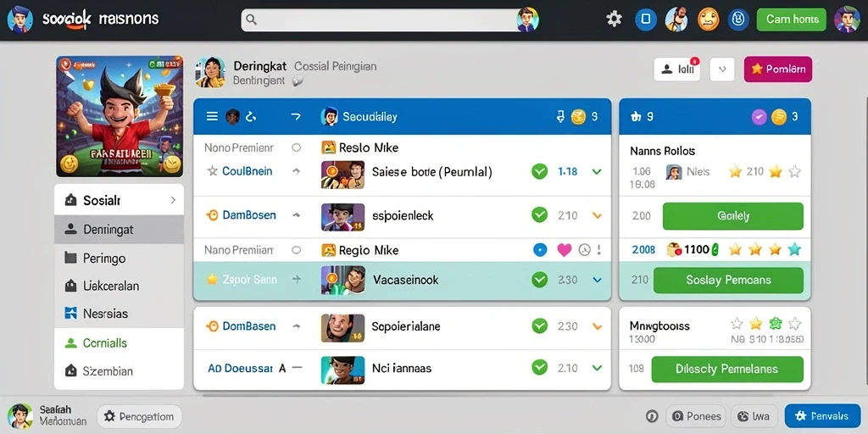Open the hamburger menu in Secudalley header
This screenshot has height=434, width=868.
point(212,116)
